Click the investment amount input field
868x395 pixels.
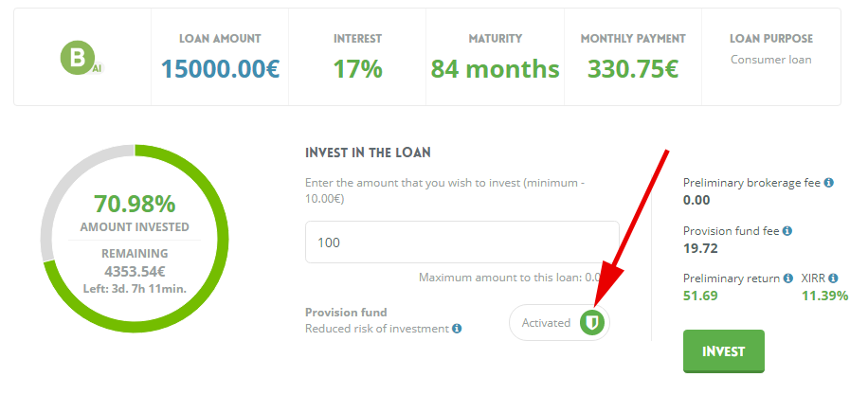point(462,242)
